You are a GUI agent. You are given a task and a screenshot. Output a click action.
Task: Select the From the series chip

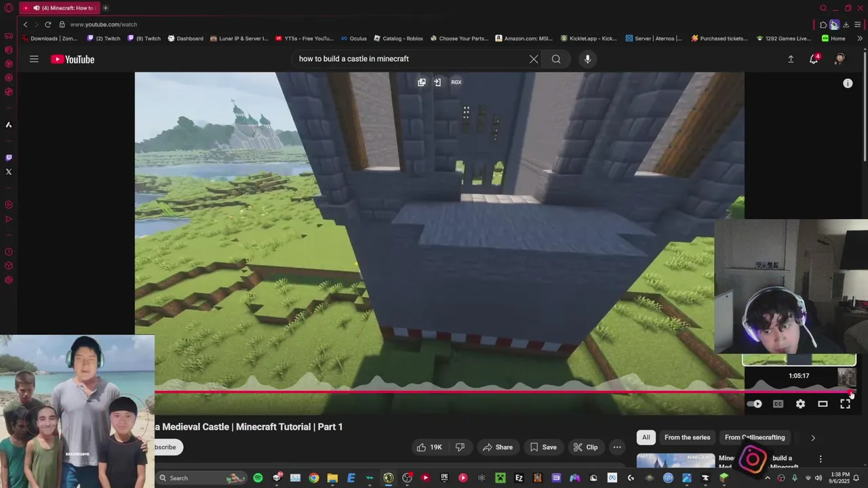point(687,437)
